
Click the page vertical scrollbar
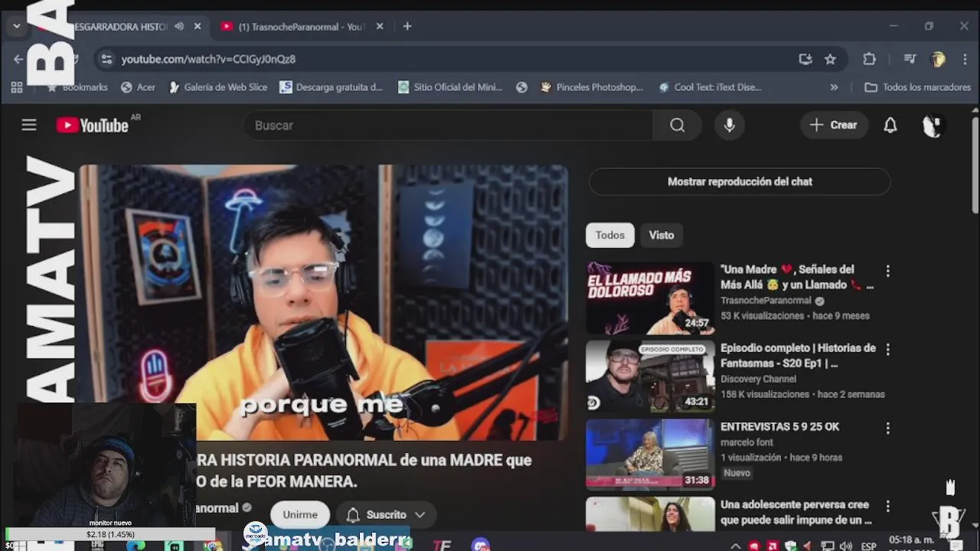[x=975, y=165]
